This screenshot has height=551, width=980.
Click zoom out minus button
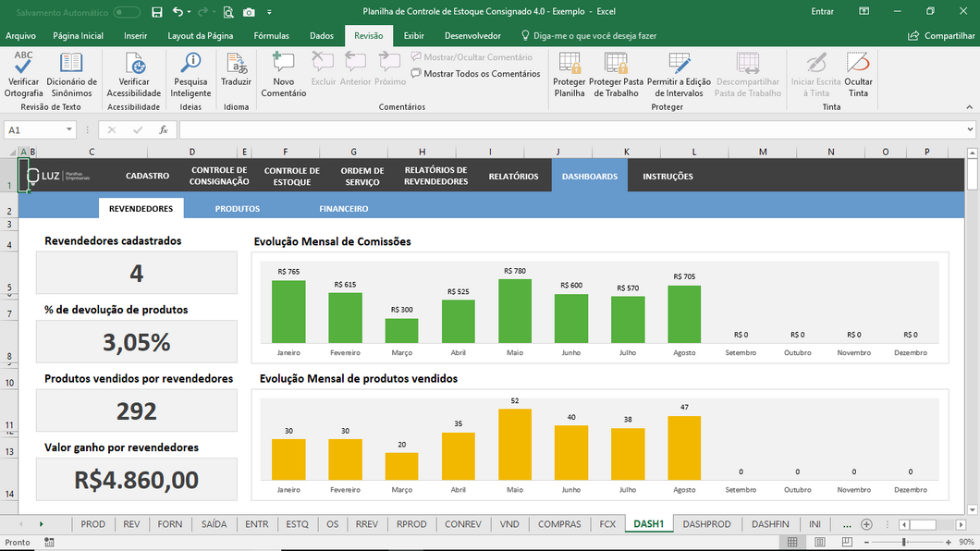coord(867,543)
